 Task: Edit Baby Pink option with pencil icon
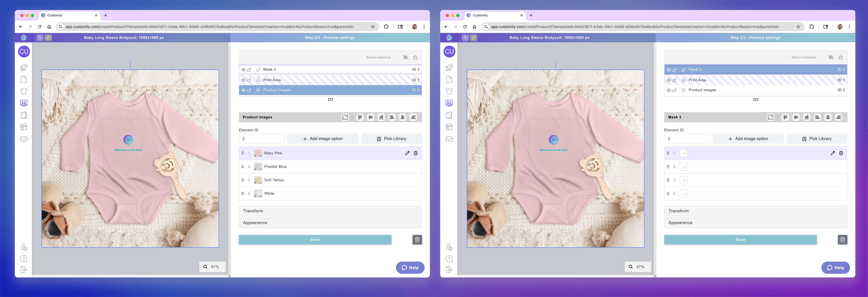coord(407,153)
